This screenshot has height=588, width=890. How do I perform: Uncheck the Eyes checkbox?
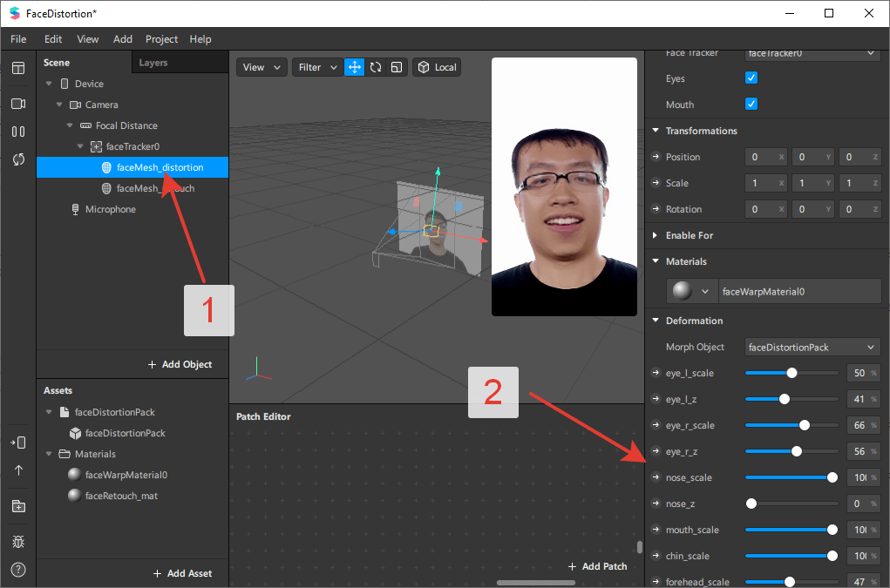click(751, 78)
